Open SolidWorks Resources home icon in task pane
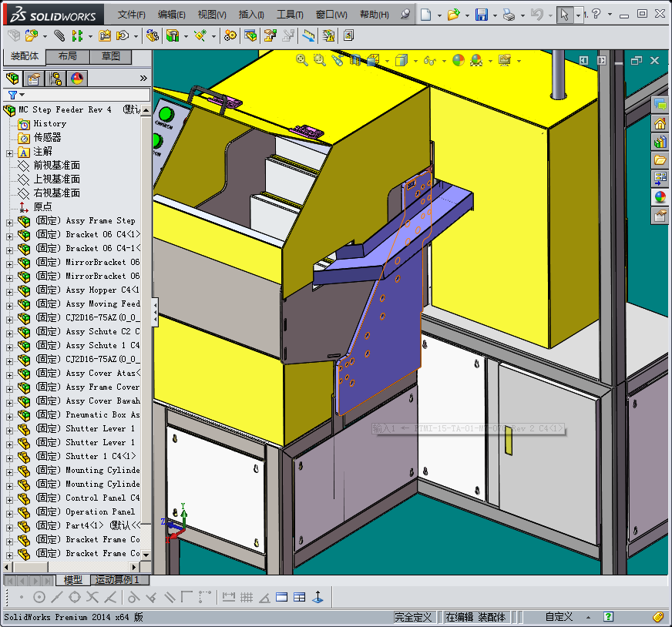The image size is (672, 627). click(660, 123)
